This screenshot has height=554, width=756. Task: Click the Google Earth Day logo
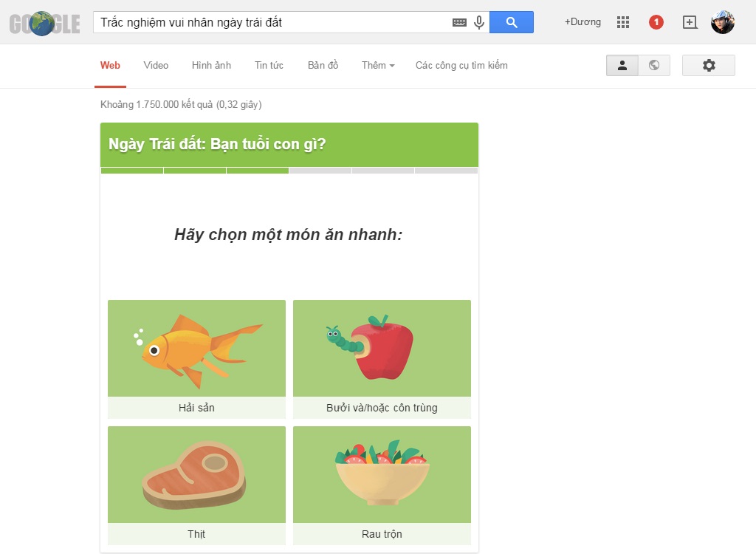click(44, 24)
